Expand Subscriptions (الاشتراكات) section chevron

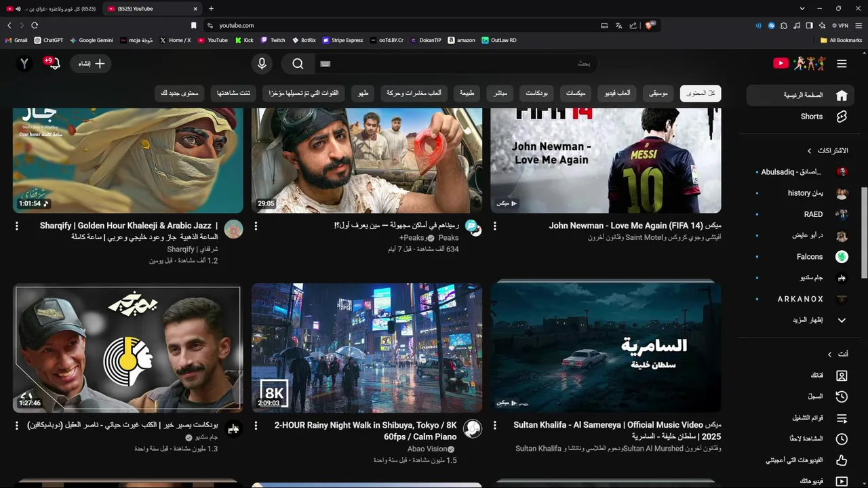[x=809, y=150]
